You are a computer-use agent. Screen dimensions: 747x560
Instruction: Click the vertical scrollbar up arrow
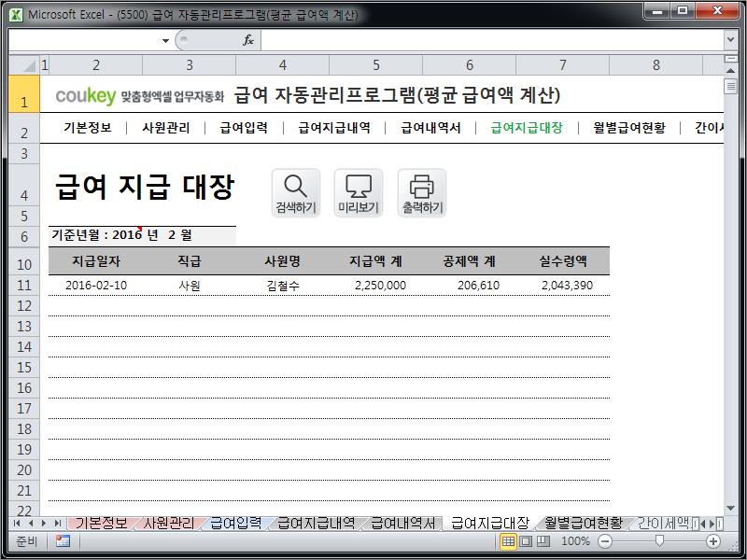[x=730, y=71]
